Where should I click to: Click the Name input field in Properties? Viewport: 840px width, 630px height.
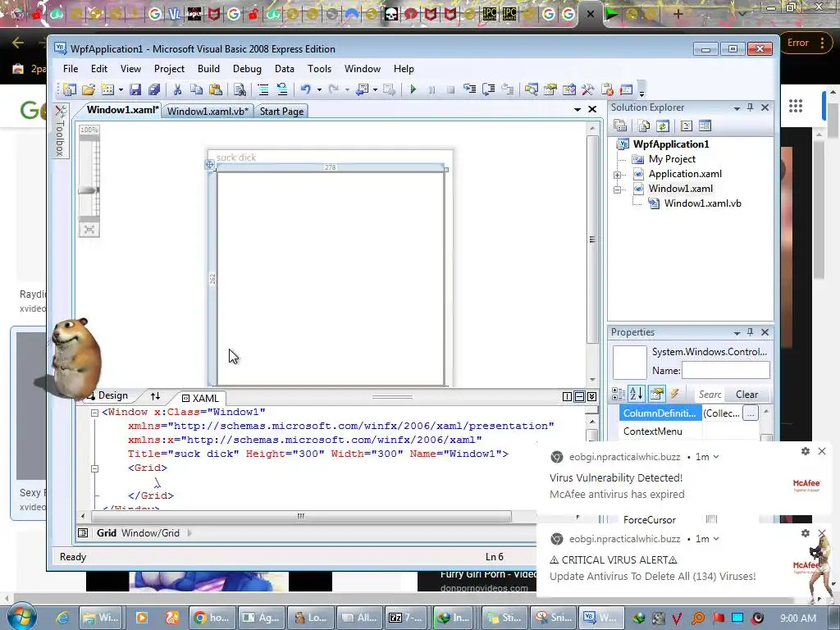[725, 370]
